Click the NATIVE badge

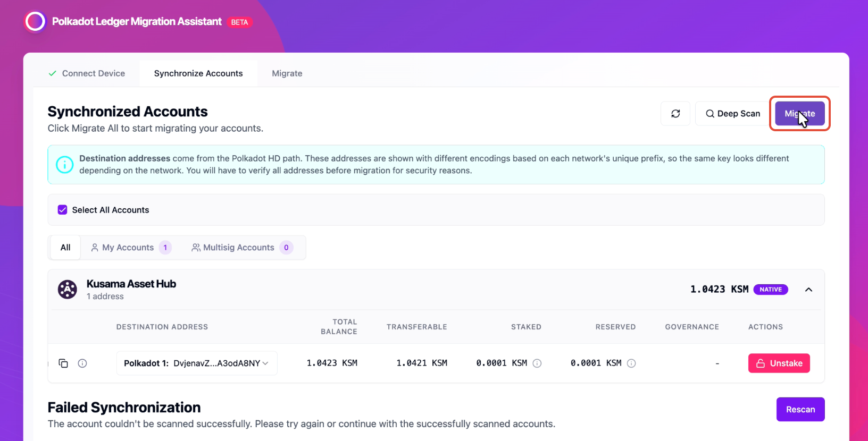[x=771, y=290]
